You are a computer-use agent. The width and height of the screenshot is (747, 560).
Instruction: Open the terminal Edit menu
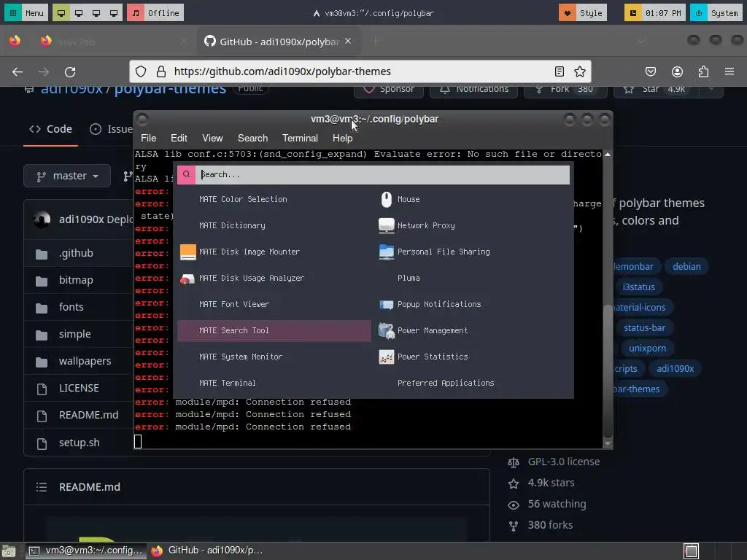(179, 138)
